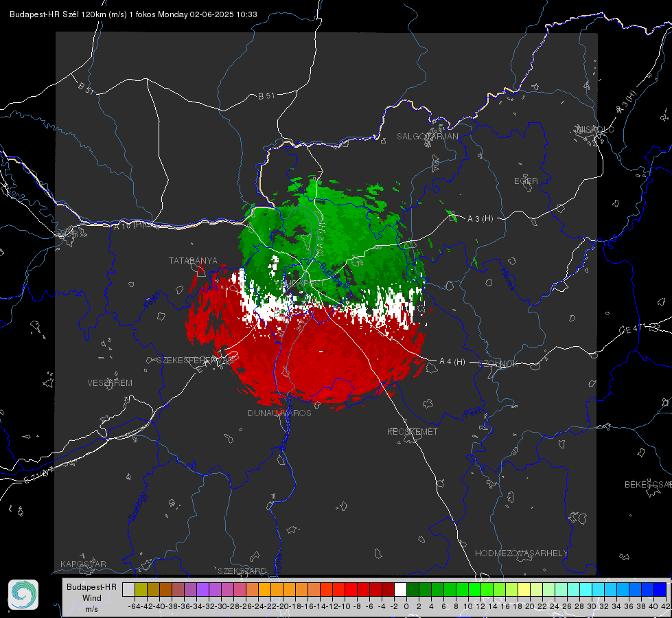The height and width of the screenshot is (618, 672).
Task: Click the '-64' value on the legend
Action: click(134, 606)
